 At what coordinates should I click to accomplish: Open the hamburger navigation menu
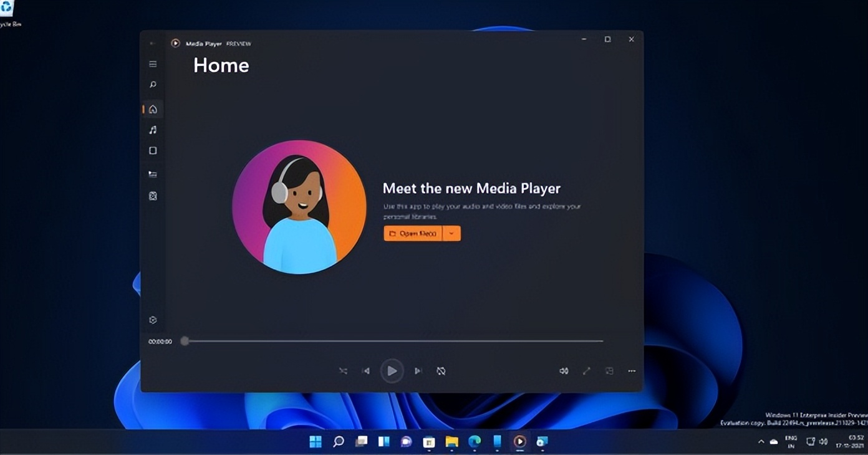(x=153, y=64)
